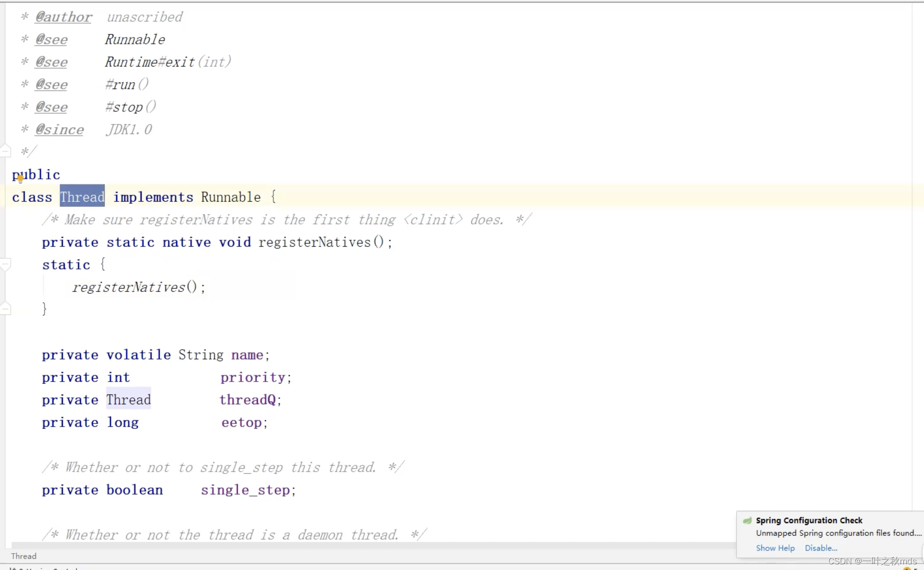This screenshot has width=924, height=570.
Task: Click the Thread breadcrumb at editor bottom
Action: [23, 556]
